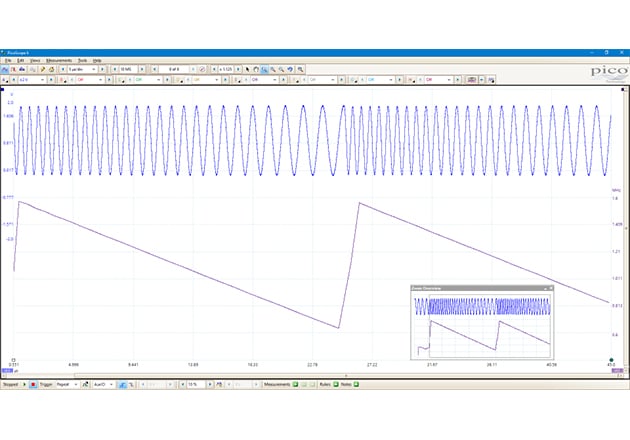Viewport: 630px width, 440px height.
Task: Click the green trigger marker at bottom-right
Action: [611, 360]
